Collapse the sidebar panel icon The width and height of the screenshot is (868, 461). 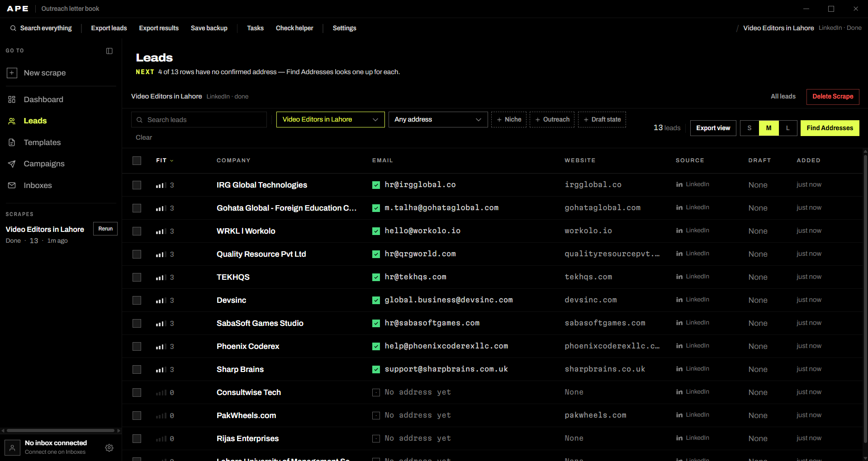[x=109, y=51]
